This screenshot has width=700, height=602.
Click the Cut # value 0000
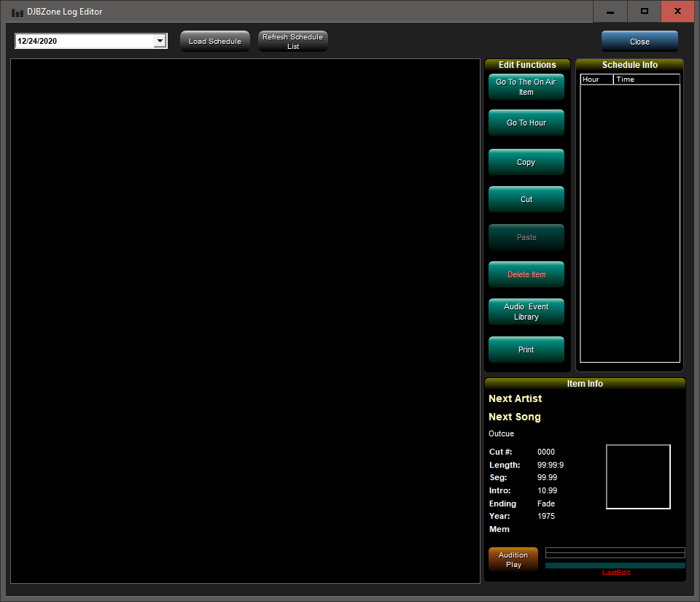pyautogui.click(x=546, y=452)
